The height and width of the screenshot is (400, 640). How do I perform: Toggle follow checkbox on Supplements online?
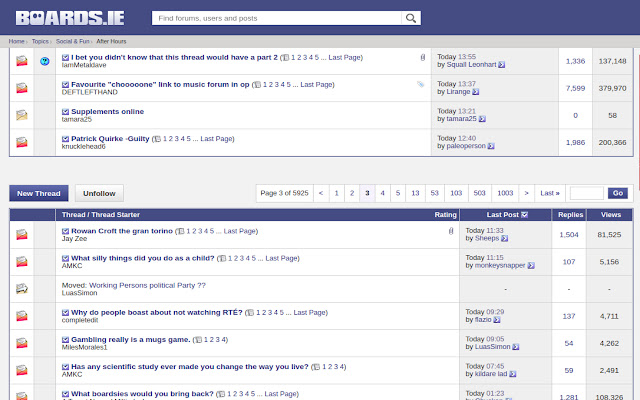(x=65, y=112)
